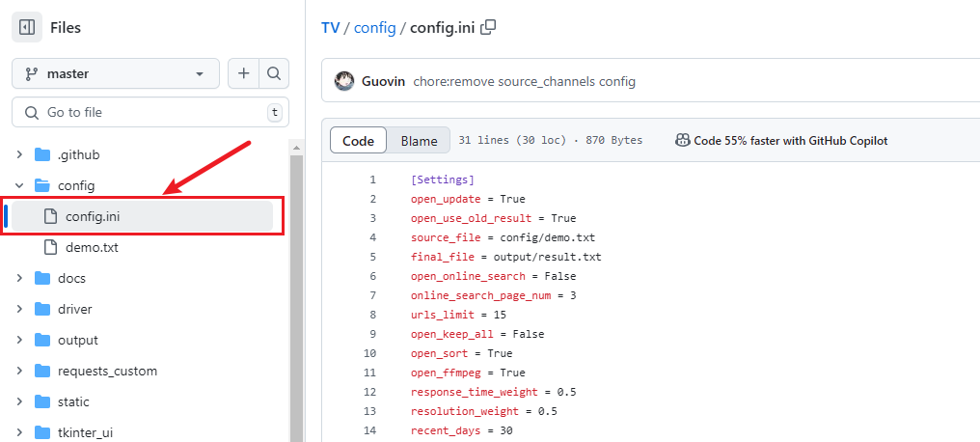This screenshot has height=442, width=980.
Task: Select the output folder icon
Action: [41, 340]
